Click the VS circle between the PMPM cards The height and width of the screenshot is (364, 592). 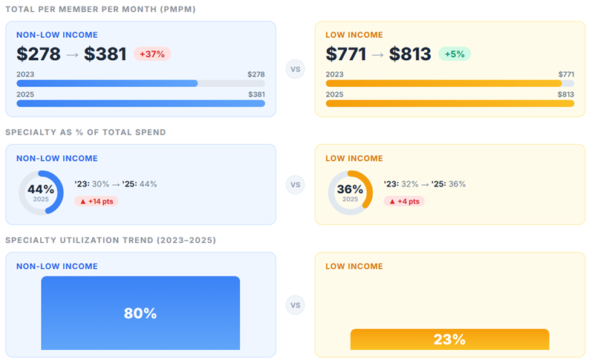tap(296, 69)
